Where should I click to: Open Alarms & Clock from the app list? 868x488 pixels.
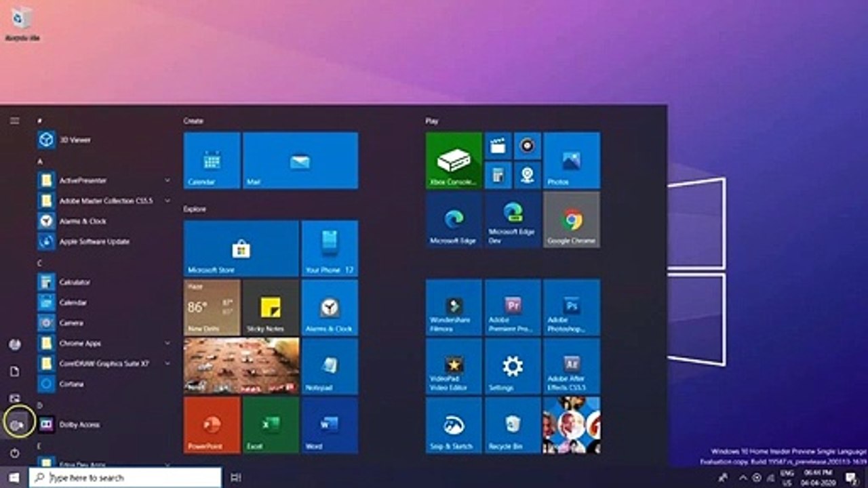tap(104, 221)
